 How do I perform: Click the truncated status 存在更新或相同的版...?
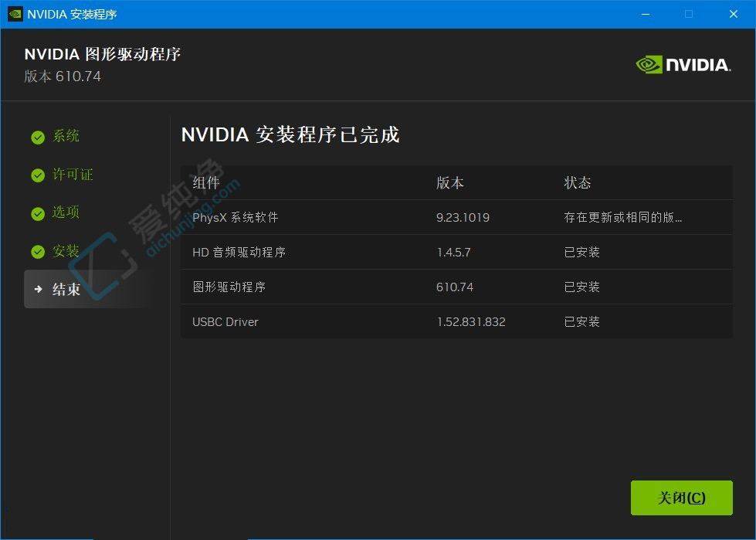(x=623, y=217)
